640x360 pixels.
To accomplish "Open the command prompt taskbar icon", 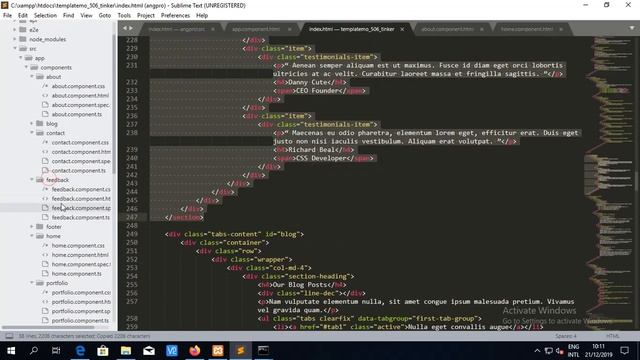I will coord(263,351).
